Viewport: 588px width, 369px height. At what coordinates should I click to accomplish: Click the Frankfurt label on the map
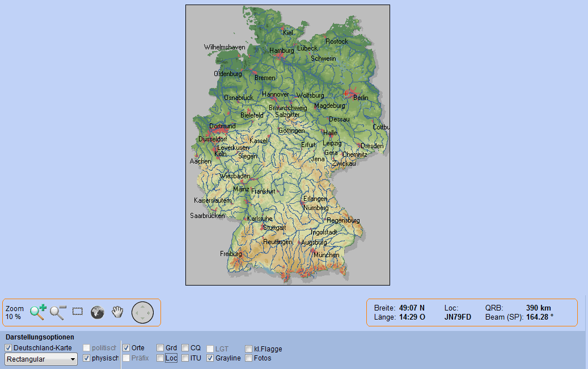[x=263, y=191]
